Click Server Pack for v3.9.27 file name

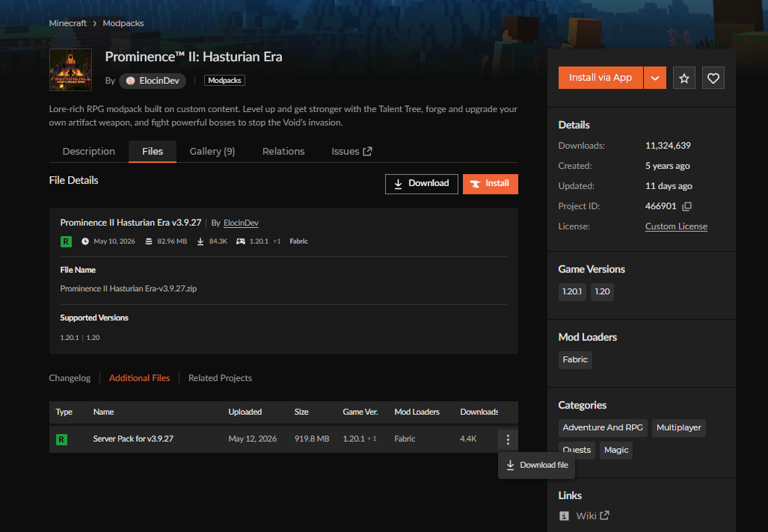pos(133,439)
